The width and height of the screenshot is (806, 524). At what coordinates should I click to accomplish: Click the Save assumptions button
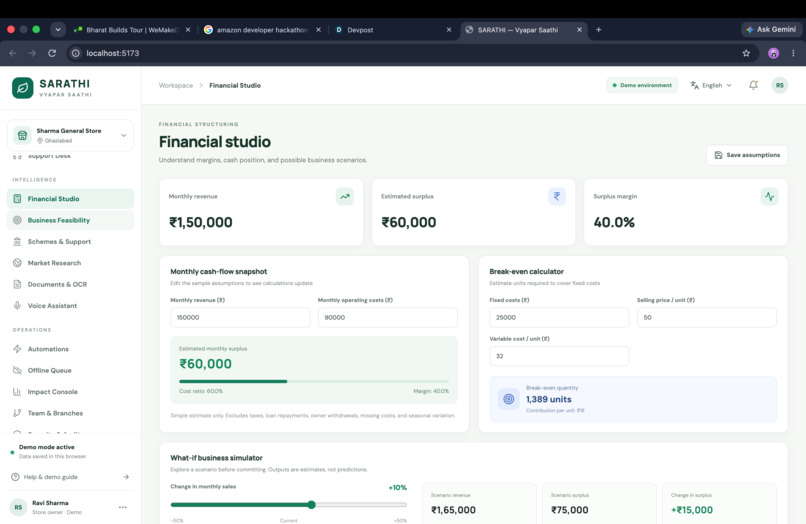coord(747,155)
